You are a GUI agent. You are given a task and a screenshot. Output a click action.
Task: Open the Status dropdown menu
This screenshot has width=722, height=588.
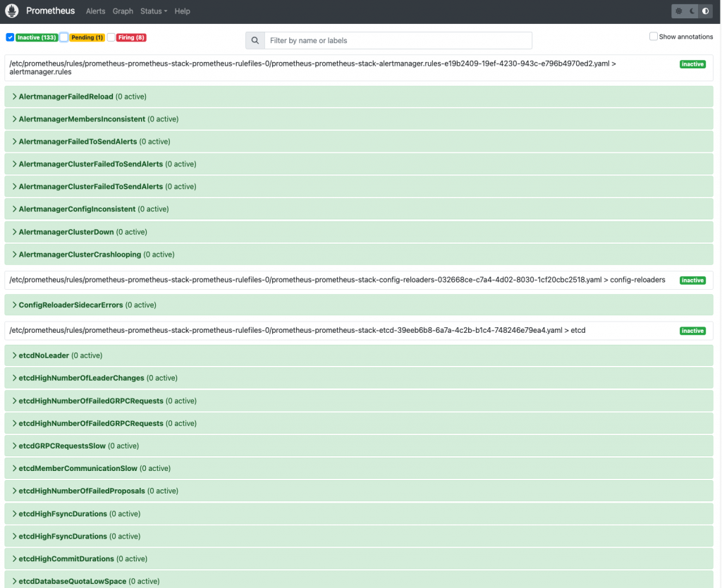(x=154, y=11)
